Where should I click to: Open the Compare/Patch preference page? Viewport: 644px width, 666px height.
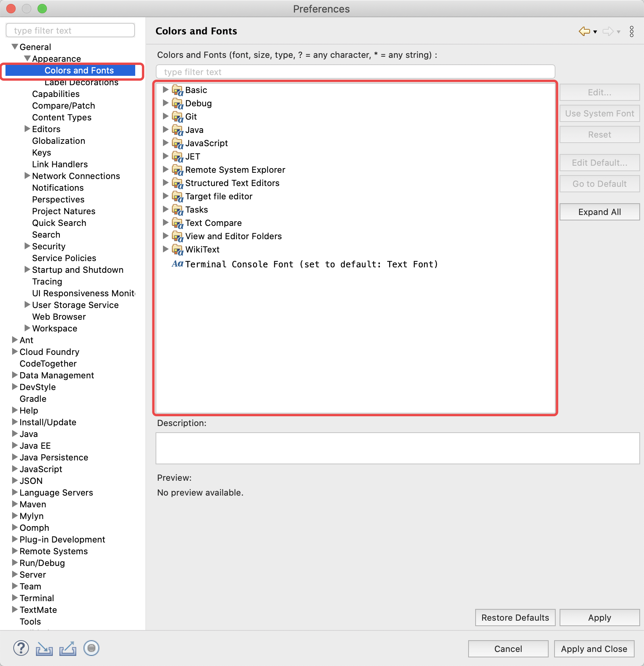click(x=63, y=106)
